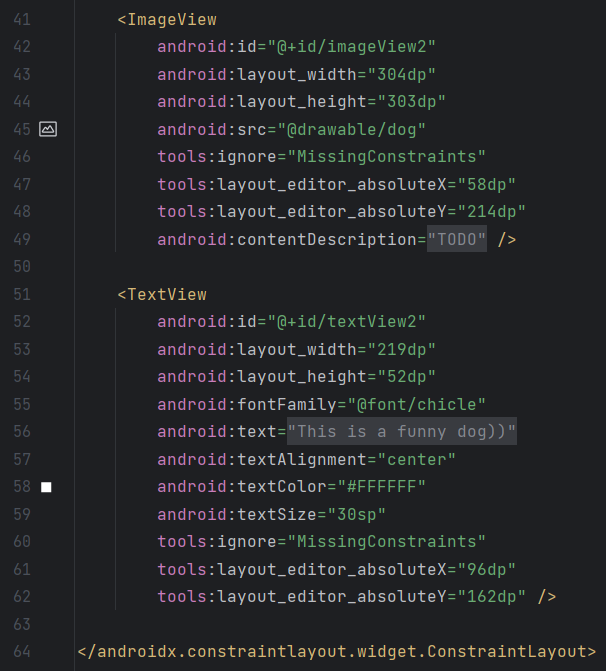This screenshot has width=606, height=671.
Task: Click the <TextView opening tag
Action: click(162, 294)
